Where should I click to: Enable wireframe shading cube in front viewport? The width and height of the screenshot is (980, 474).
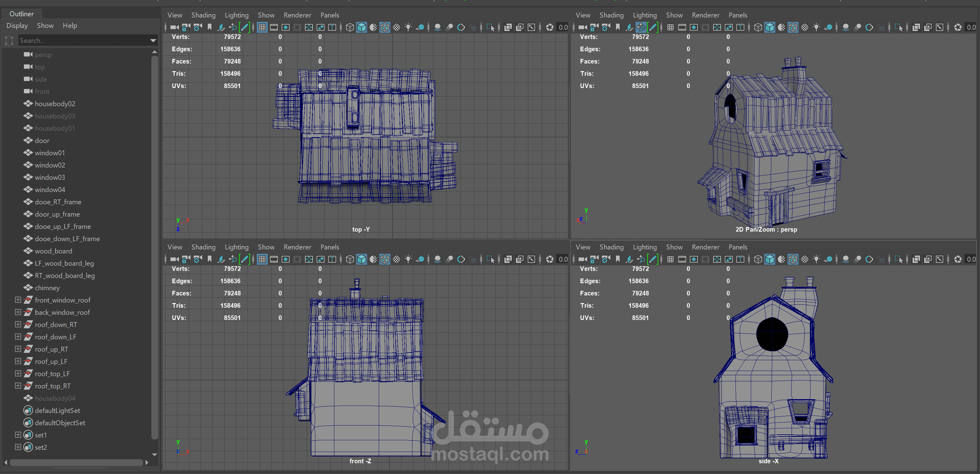click(350, 259)
